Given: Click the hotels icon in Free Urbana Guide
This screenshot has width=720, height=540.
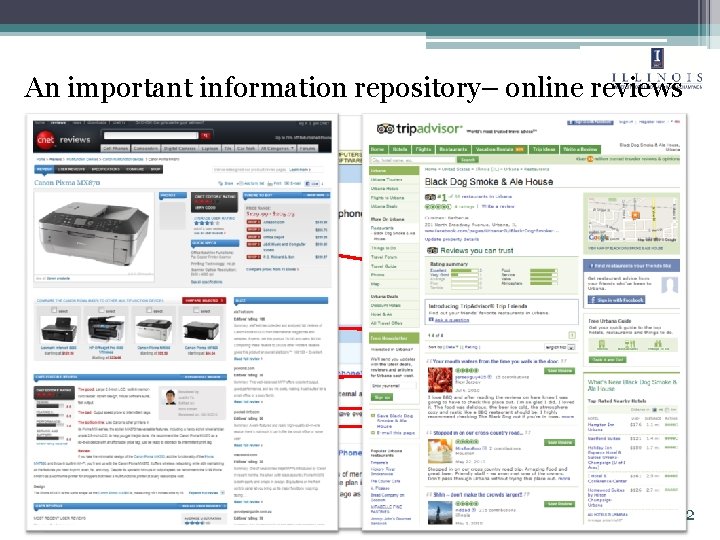Looking at the screenshot, I should click(x=602, y=344).
